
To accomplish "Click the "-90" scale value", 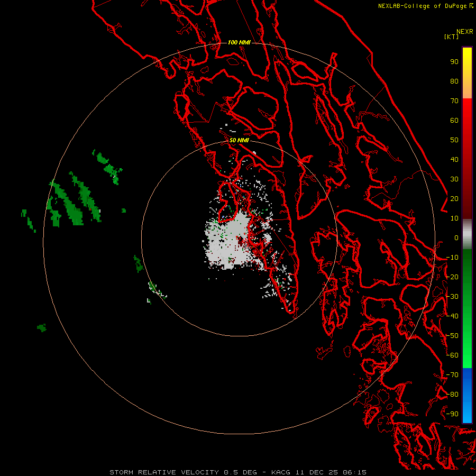I will click(452, 414).
